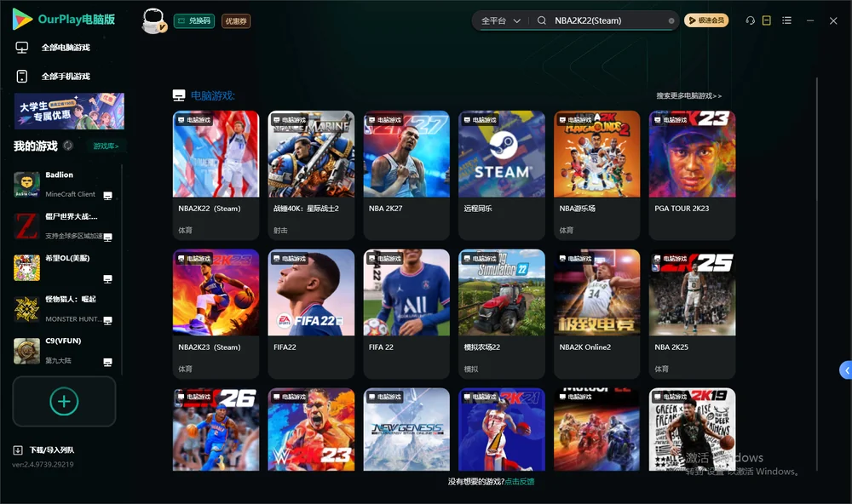Add a new game with plus button
This screenshot has width=852, height=504.
(64, 401)
